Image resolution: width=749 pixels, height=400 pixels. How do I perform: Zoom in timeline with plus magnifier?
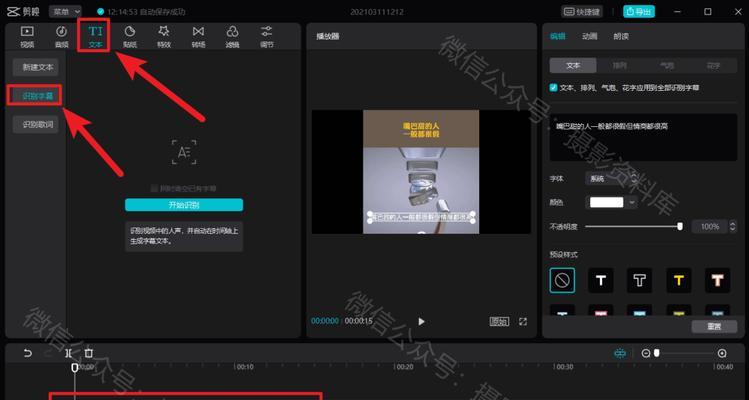point(722,353)
